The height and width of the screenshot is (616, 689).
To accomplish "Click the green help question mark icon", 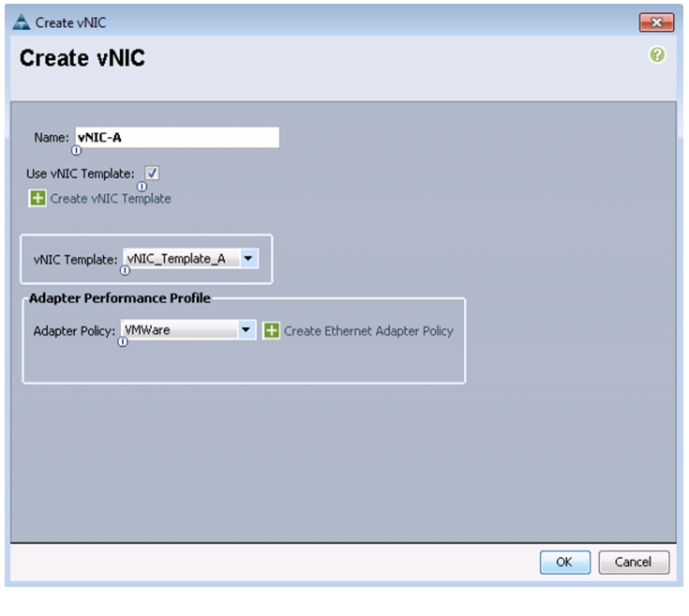I will click(657, 55).
